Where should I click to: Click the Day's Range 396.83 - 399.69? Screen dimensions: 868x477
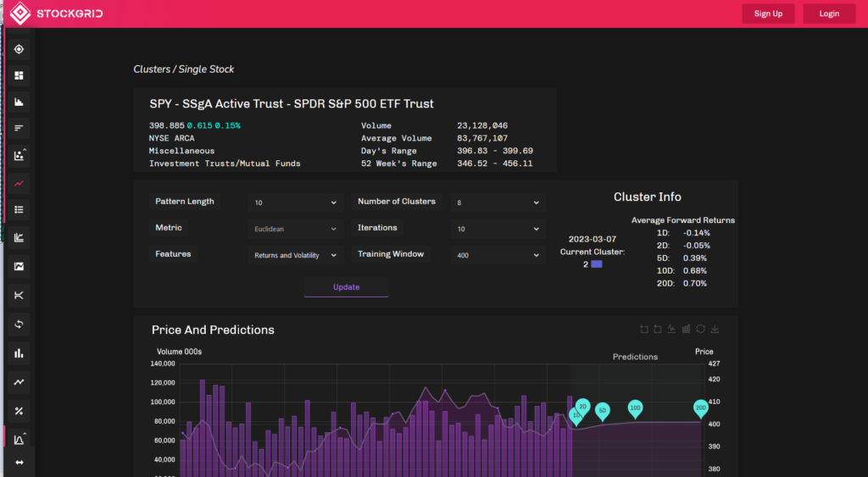click(x=495, y=151)
